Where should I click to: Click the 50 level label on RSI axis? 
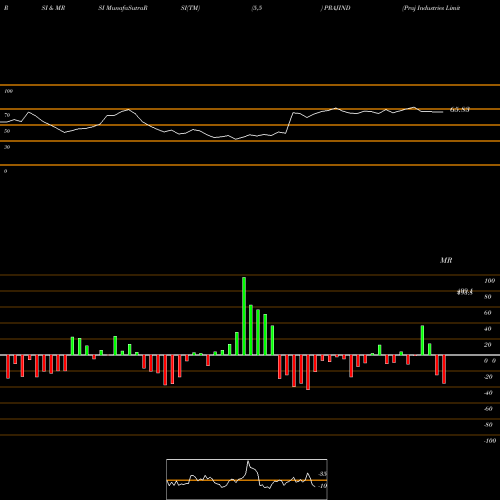coord(7,131)
